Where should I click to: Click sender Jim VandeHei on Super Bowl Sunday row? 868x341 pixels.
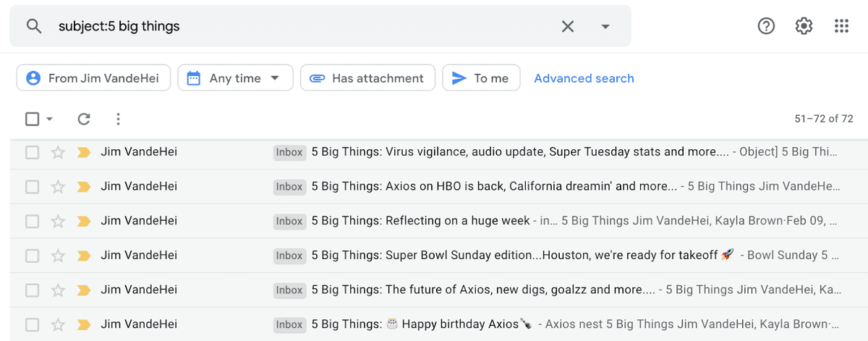click(139, 256)
